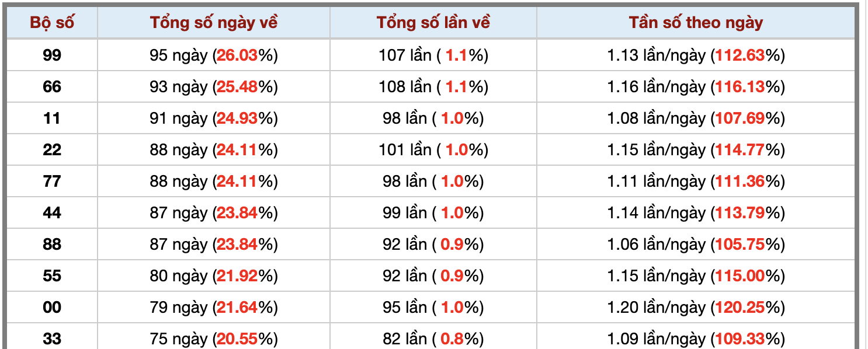Image resolution: width=868 pixels, height=349 pixels.
Task: Select number 77 in the first column
Action: 52,182
